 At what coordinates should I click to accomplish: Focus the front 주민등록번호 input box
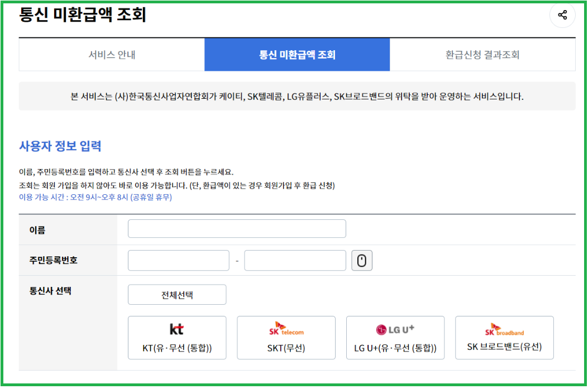click(178, 260)
